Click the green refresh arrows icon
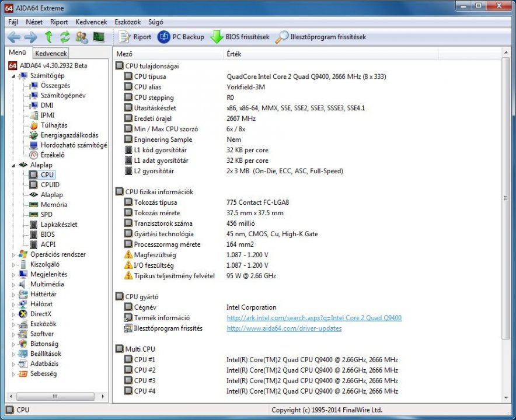The height and width of the screenshot is (420, 516). [65, 37]
